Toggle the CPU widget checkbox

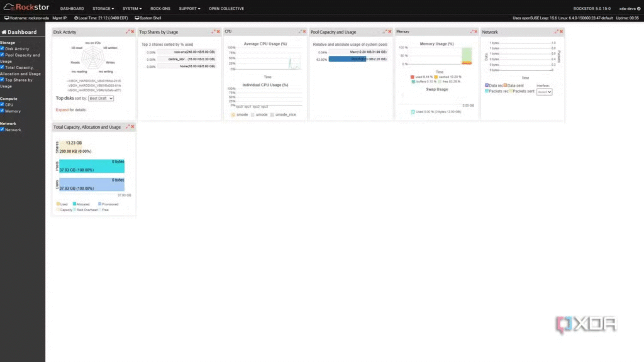point(3,105)
